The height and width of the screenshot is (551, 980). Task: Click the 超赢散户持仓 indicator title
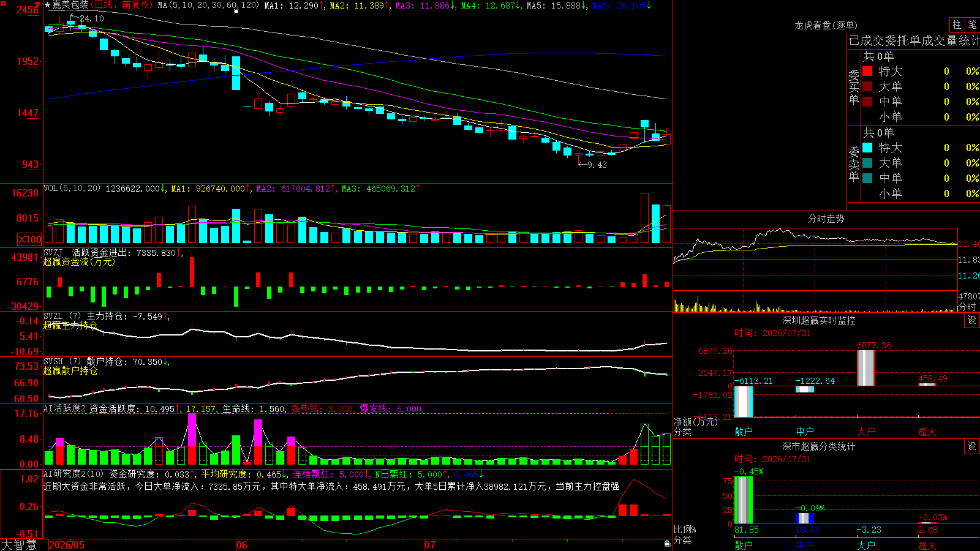(70, 370)
